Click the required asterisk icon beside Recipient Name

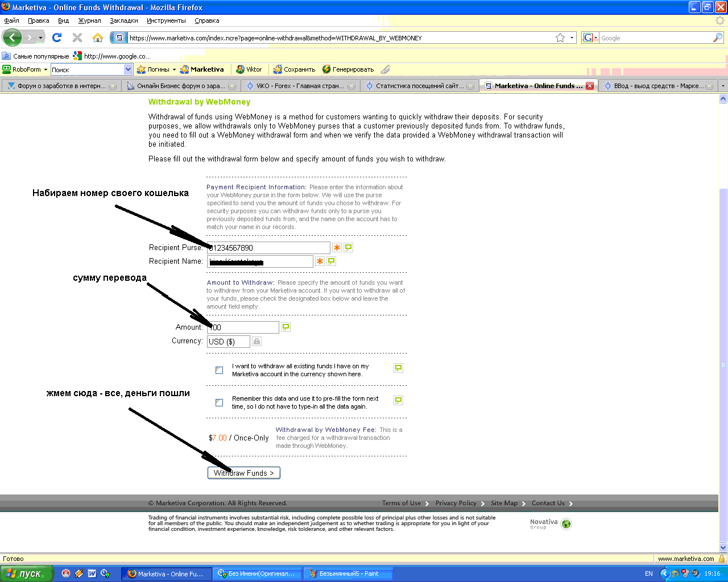click(320, 261)
